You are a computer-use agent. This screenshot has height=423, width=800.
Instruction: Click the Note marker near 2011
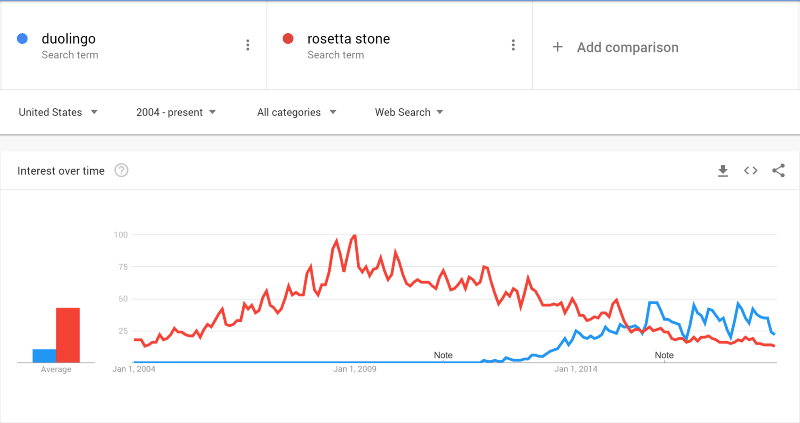point(443,355)
